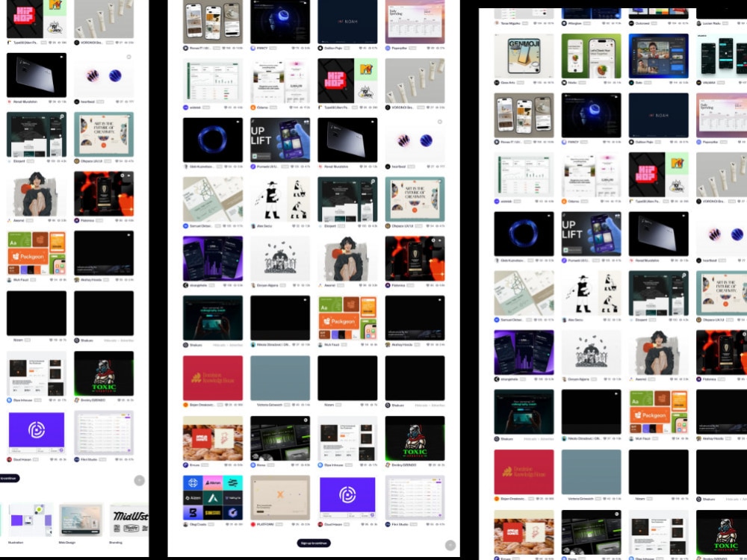
Task: Click the Oleg Coada author avatar
Action: (x=186, y=524)
